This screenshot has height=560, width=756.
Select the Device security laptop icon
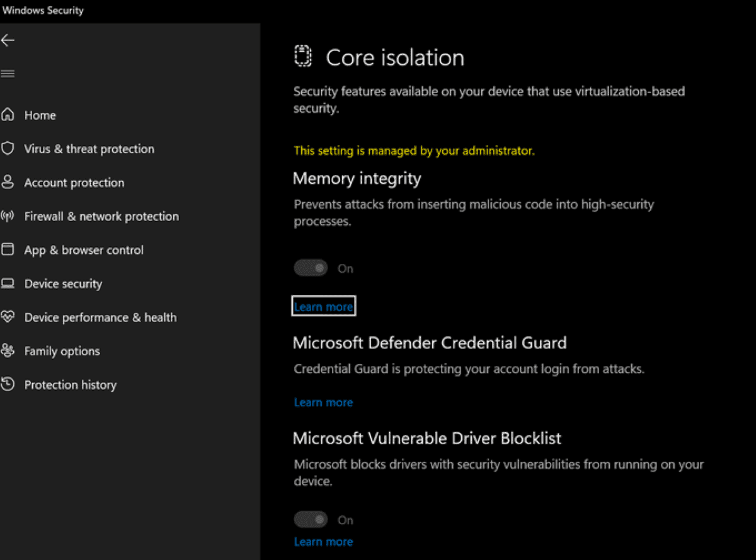(9, 283)
